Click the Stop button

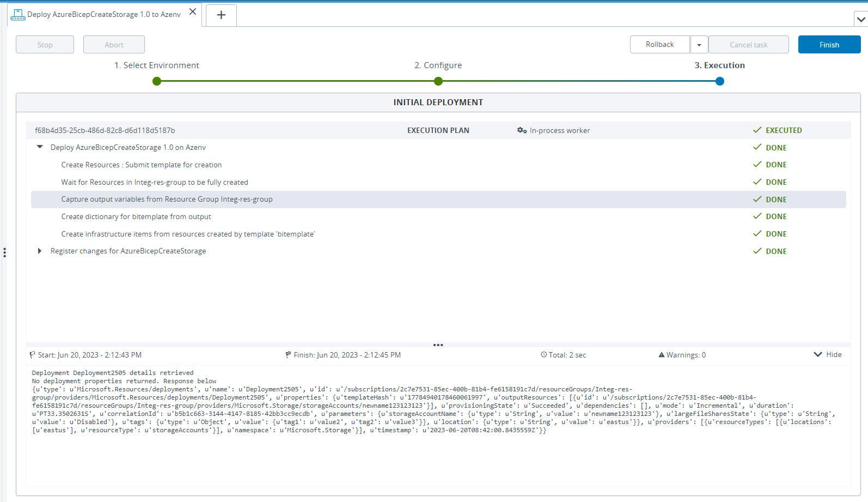45,45
